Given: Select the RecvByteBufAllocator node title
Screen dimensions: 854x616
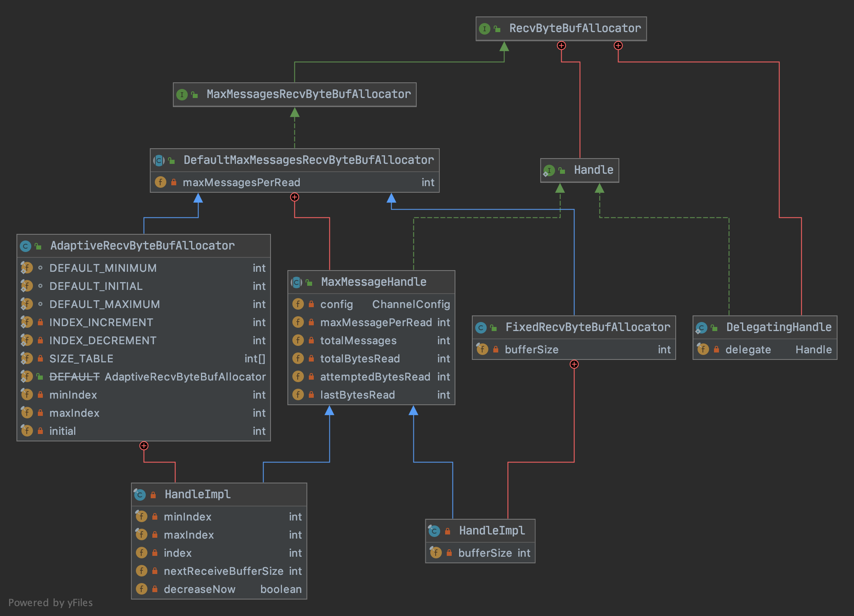Looking at the screenshot, I should [575, 28].
